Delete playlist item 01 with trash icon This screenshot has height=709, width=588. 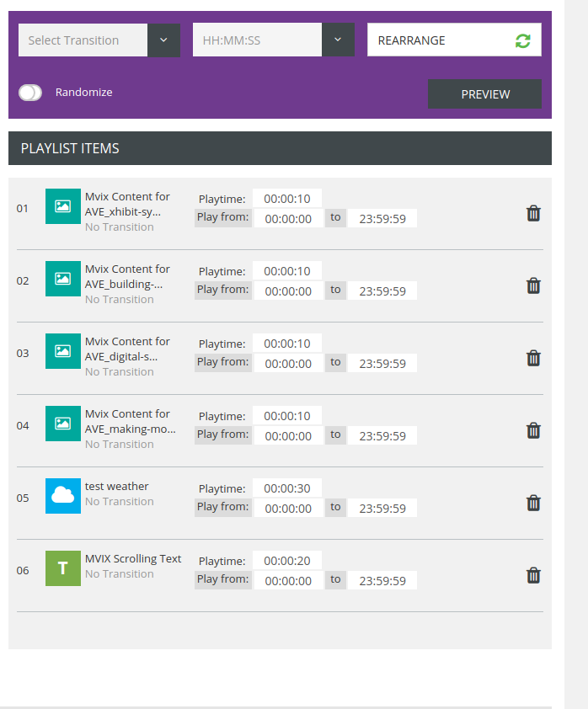[533, 213]
